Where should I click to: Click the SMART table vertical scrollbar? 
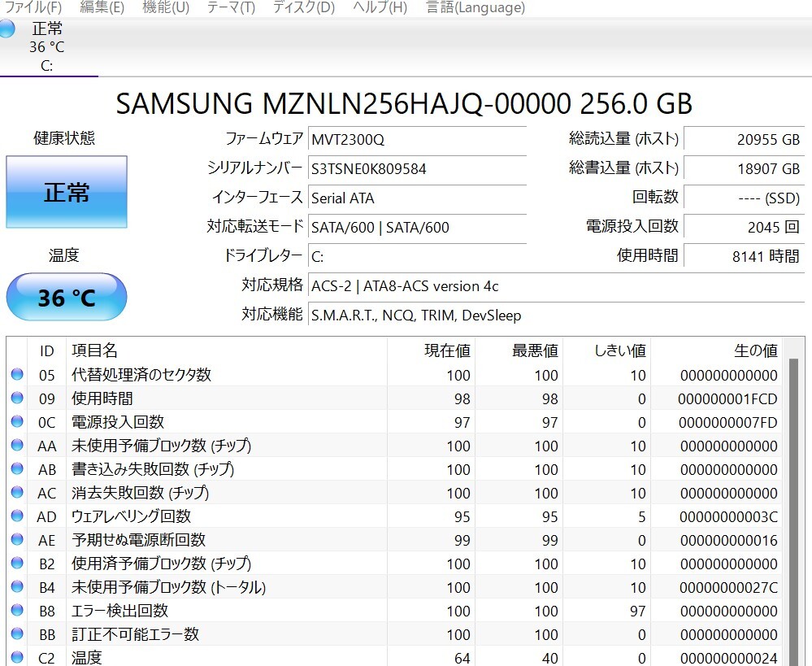coord(793,511)
